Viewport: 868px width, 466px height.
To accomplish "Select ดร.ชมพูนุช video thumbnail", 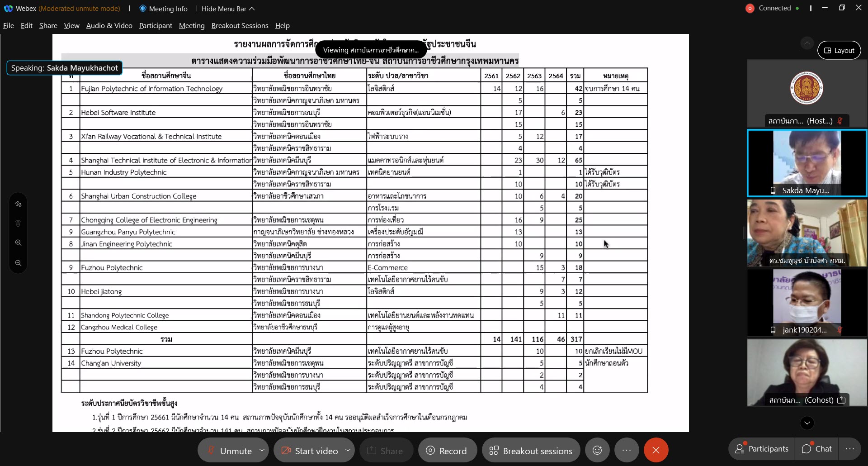I will (807, 233).
